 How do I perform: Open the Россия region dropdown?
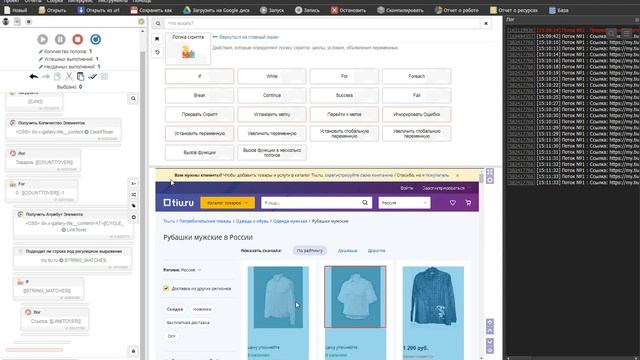coord(404,203)
